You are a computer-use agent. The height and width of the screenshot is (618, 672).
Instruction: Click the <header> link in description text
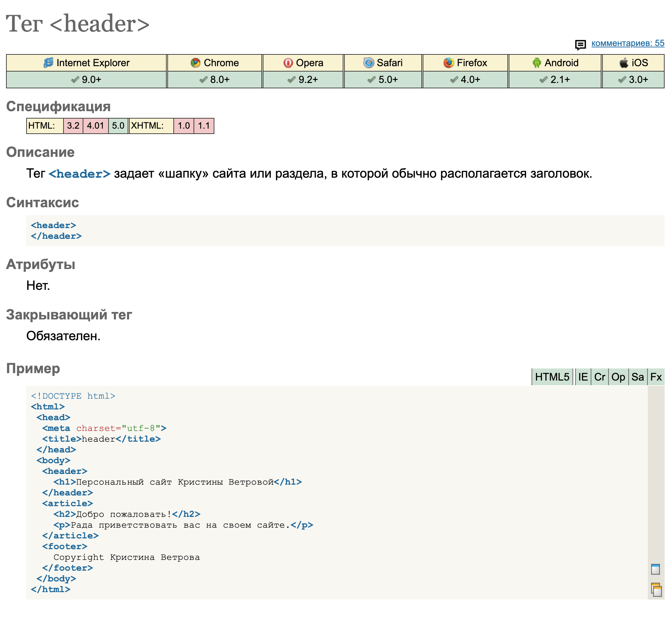(80, 174)
